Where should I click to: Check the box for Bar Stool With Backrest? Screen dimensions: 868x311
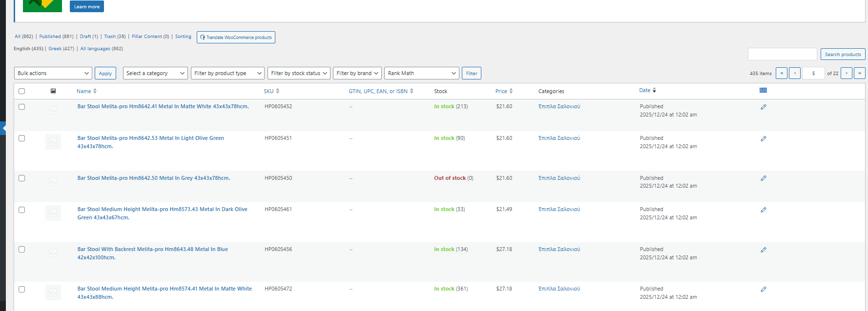21,250
